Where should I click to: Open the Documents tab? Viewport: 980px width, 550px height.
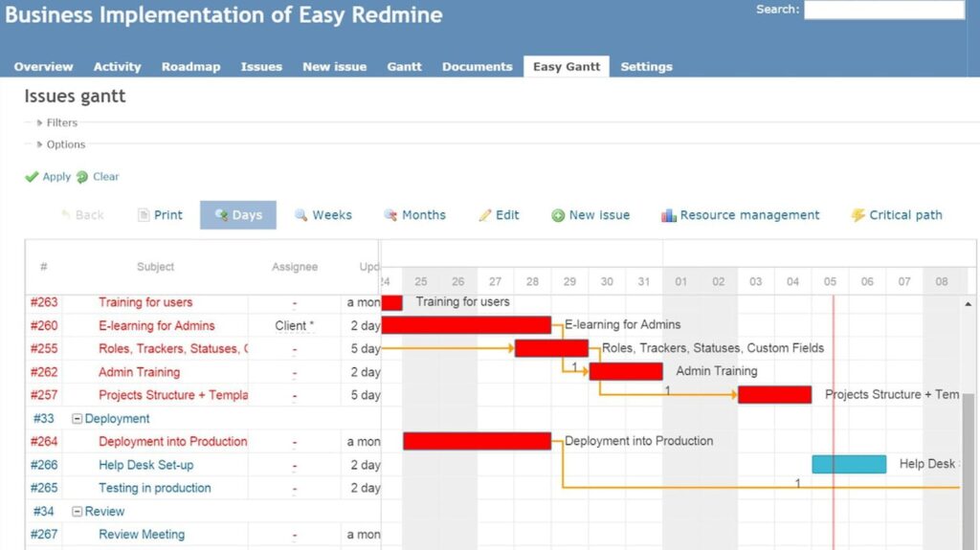[x=477, y=67]
